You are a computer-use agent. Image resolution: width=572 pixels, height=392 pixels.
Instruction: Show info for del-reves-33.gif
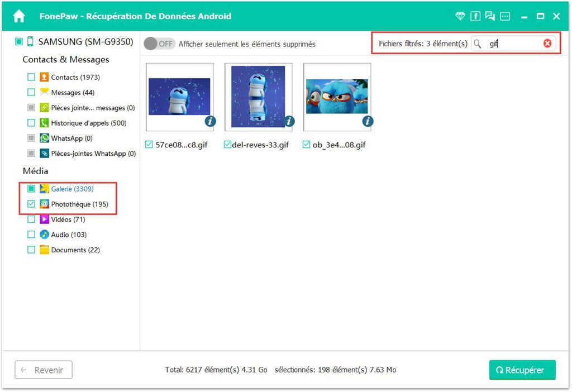289,121
